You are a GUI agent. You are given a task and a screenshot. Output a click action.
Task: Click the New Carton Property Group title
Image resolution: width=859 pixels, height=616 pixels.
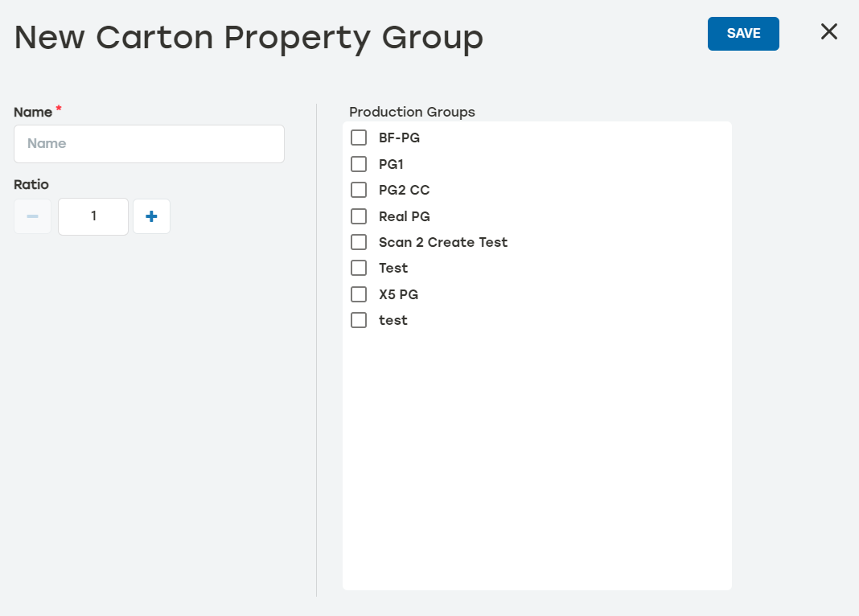[249, 37]
